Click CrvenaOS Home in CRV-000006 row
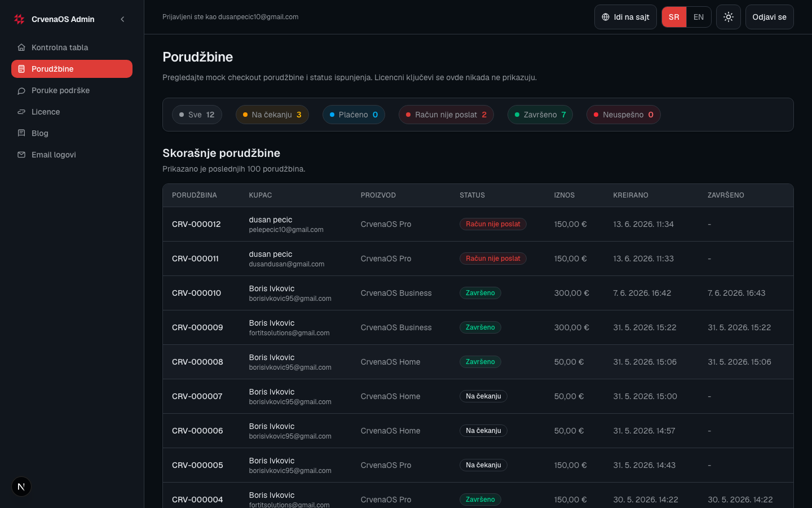 (x=391, y=431)
